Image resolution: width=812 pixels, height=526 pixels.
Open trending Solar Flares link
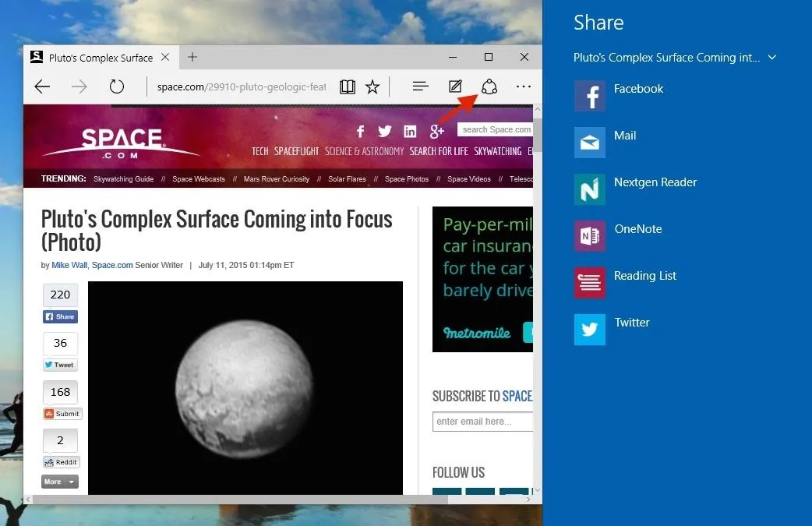[x=347, y=179]
